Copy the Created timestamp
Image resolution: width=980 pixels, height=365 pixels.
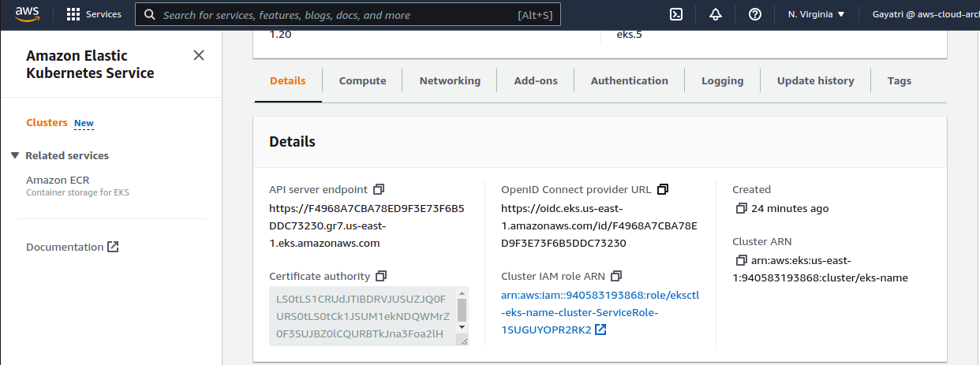741,209
